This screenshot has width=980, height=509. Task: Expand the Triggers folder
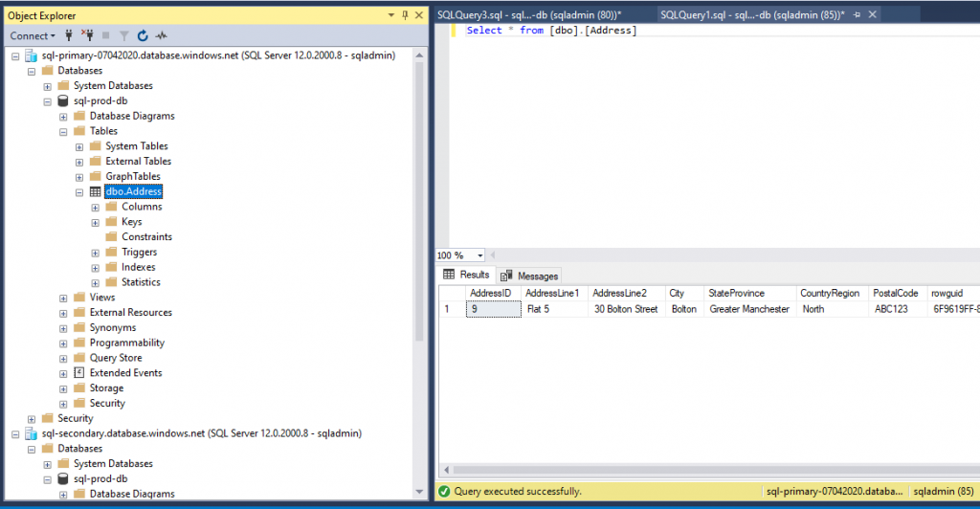(x=95, y=253)
